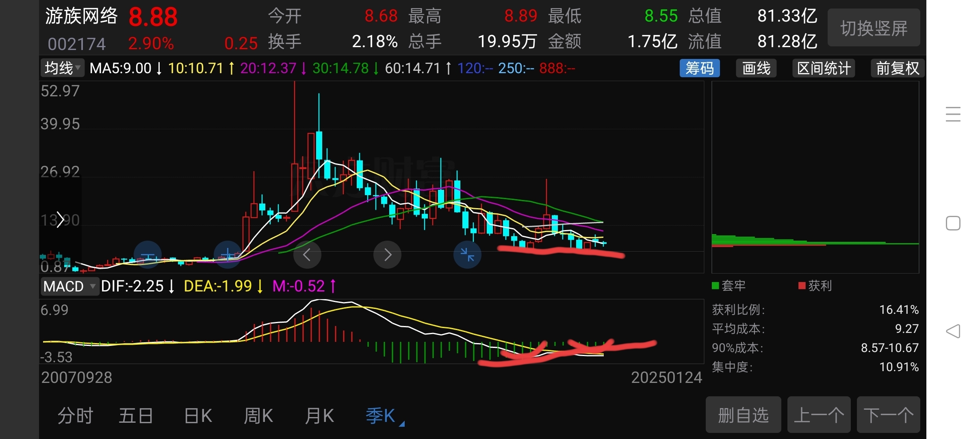Tap the crosshair zoom icon on the chart

click(228, 254)
